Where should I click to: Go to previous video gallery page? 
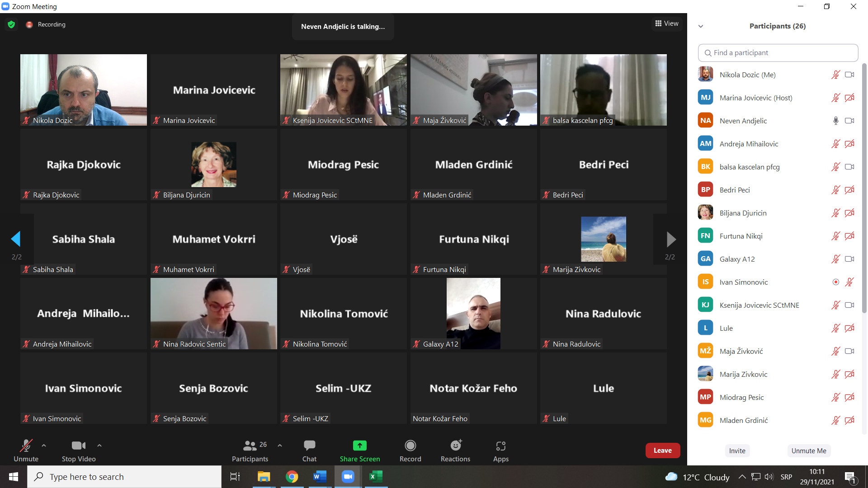[x=16, y=239]
